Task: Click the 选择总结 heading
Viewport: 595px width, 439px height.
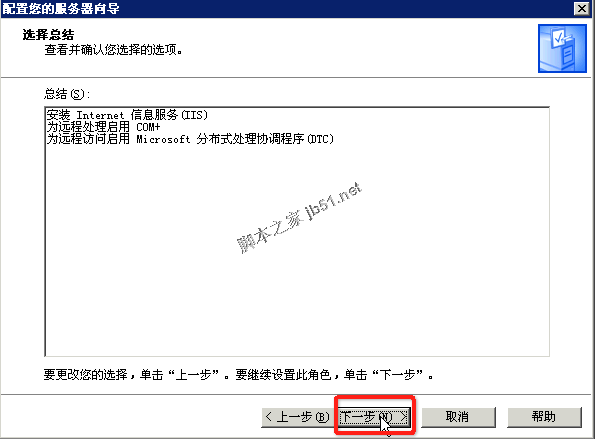Action: pos(48,35)
